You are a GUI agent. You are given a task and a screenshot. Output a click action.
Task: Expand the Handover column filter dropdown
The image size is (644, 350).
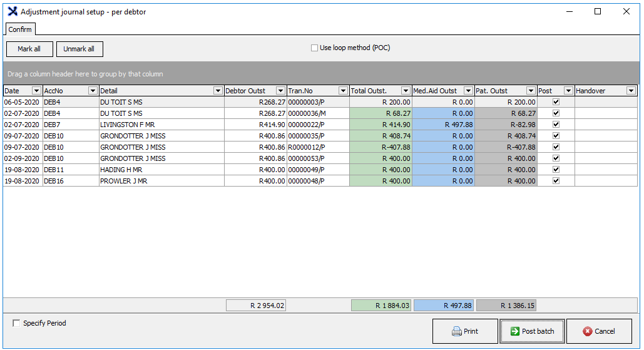[x=631, y=91]
